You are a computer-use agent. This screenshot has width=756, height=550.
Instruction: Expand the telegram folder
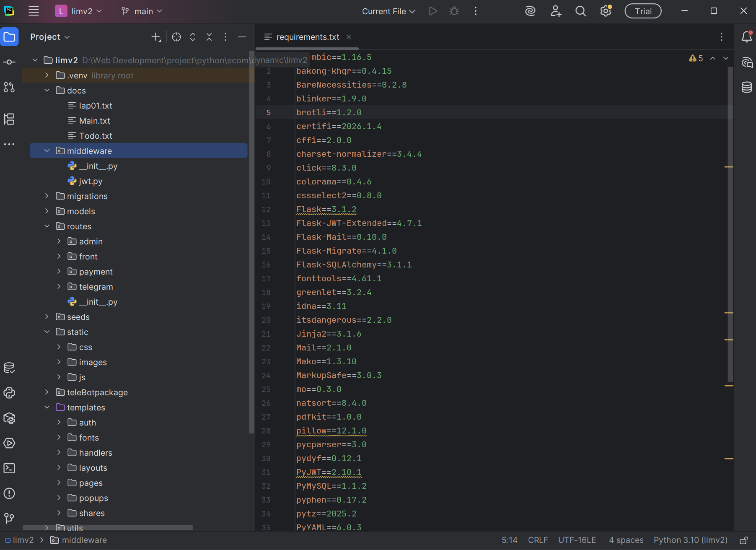click(59, 287)
